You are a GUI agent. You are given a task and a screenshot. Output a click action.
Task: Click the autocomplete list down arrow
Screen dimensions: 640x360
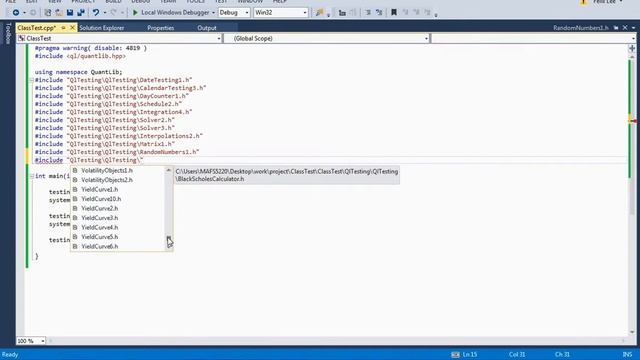coord(169,247)
